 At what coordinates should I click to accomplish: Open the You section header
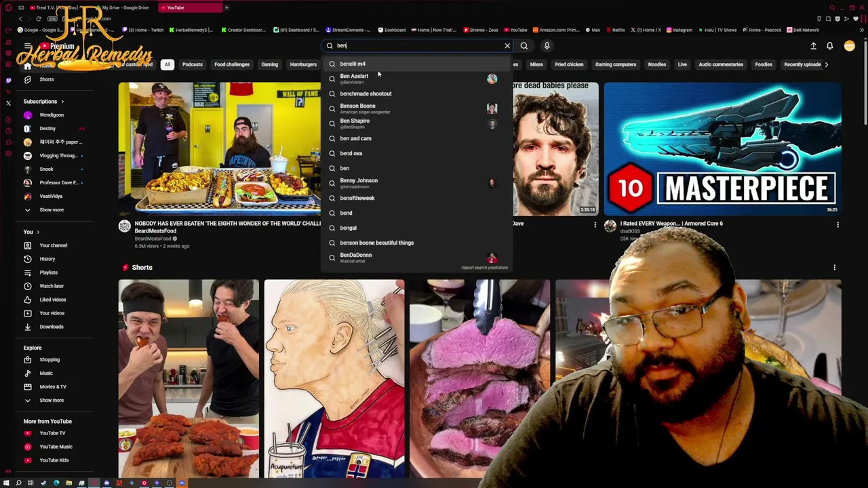point(32,232)
